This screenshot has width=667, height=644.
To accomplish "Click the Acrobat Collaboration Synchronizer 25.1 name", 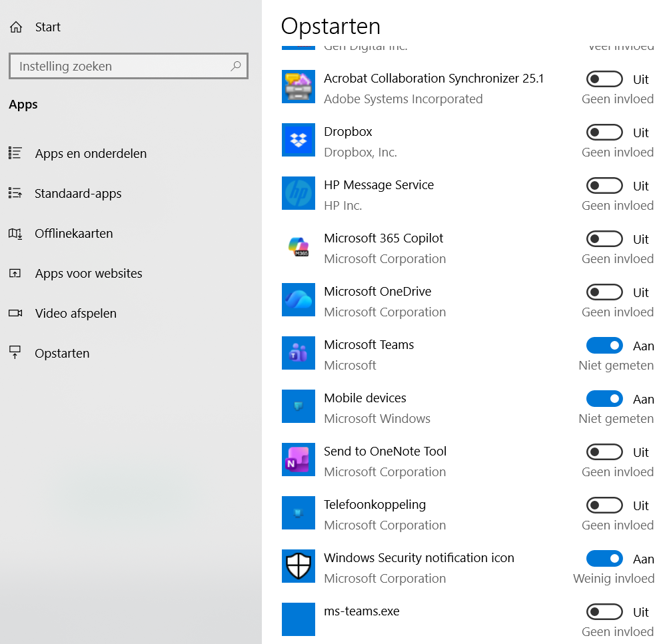I will point(434,78).
